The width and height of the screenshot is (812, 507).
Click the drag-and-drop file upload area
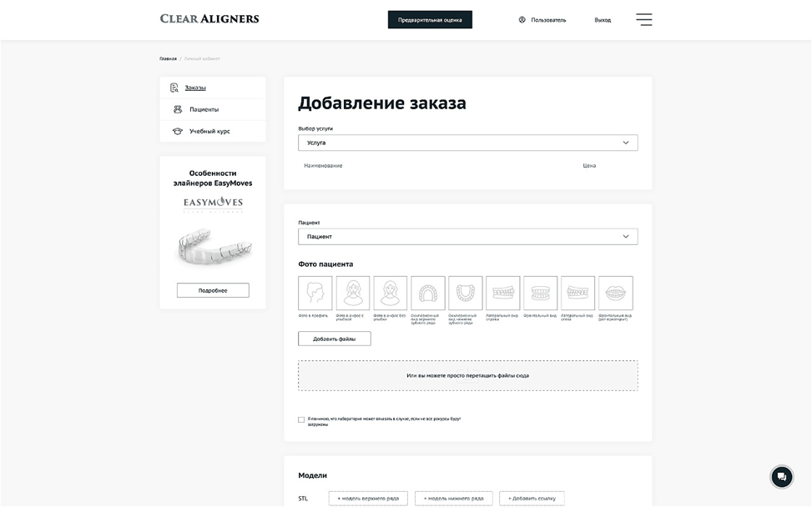(467, 375)
